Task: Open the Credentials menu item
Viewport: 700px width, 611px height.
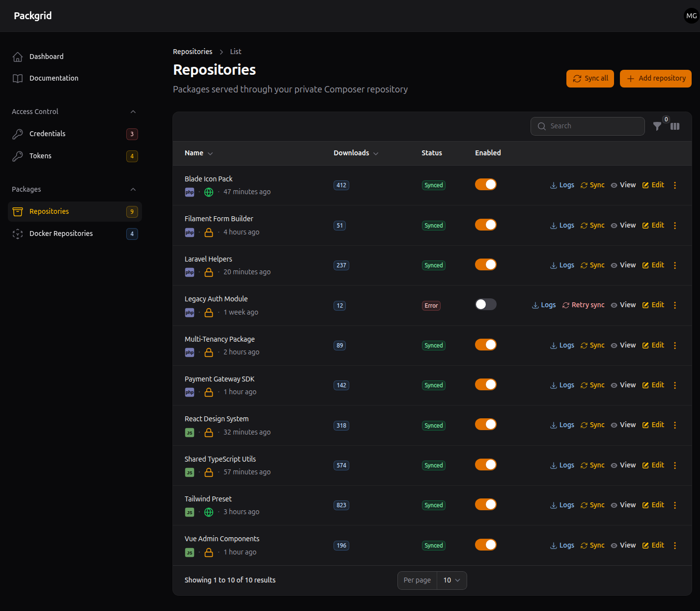Action: [75, 134]
